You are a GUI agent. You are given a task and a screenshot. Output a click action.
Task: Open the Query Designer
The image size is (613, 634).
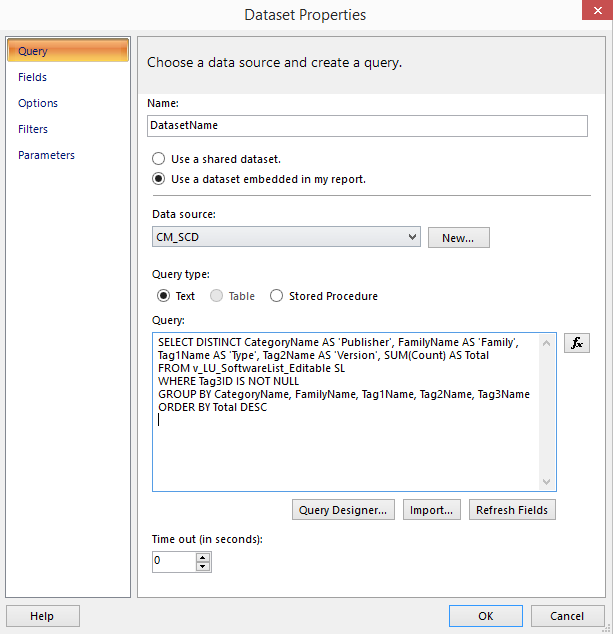[343, 509]
